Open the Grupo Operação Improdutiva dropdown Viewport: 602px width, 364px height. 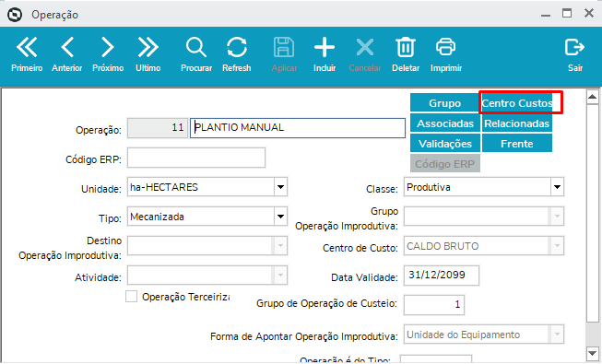point(557,217)
